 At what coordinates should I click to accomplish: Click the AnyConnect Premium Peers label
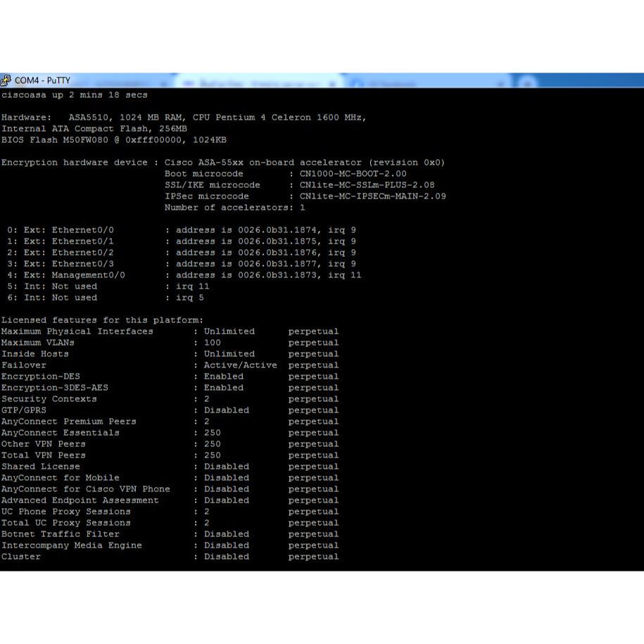coord(68,422)
